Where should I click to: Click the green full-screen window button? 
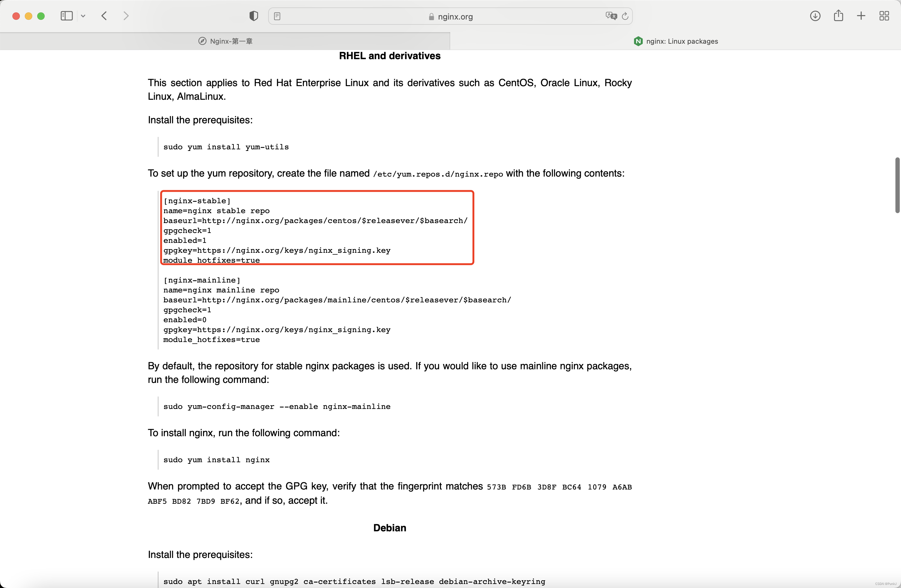pyautogui.click(x=41, y=16)
